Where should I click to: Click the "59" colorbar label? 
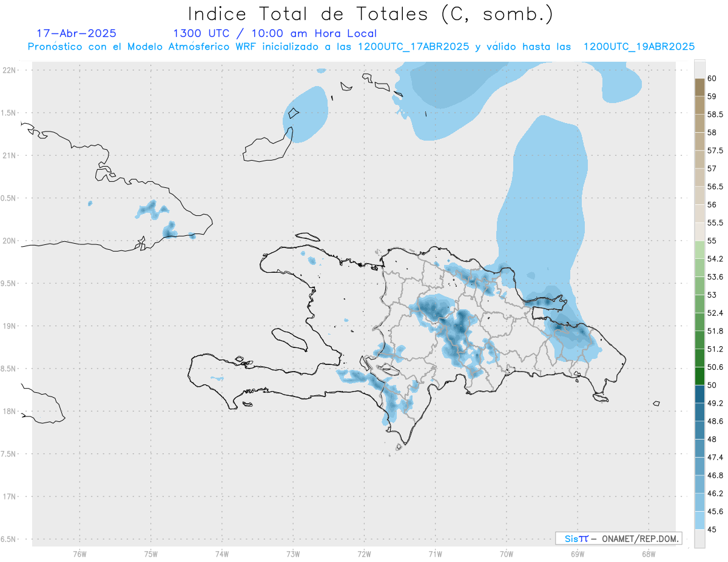[712, 96]
